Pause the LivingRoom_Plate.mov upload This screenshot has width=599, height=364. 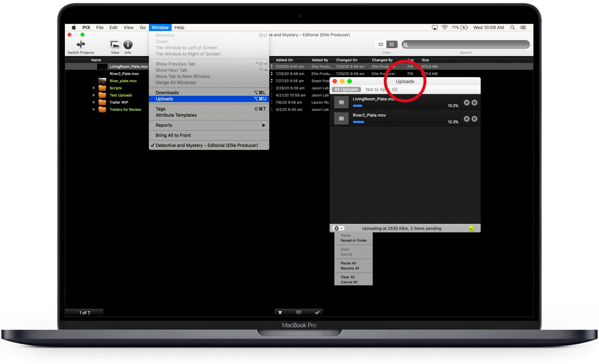475,103
